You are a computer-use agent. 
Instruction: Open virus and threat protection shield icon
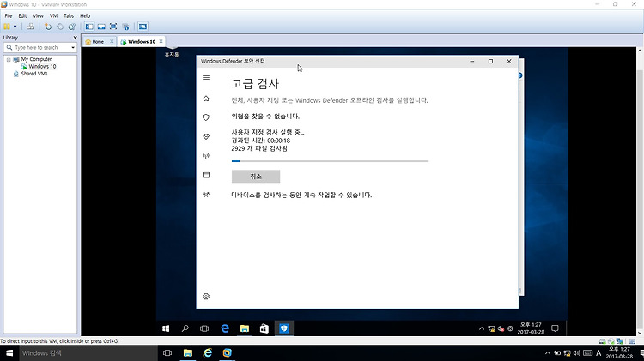click(x=206, y=117)
